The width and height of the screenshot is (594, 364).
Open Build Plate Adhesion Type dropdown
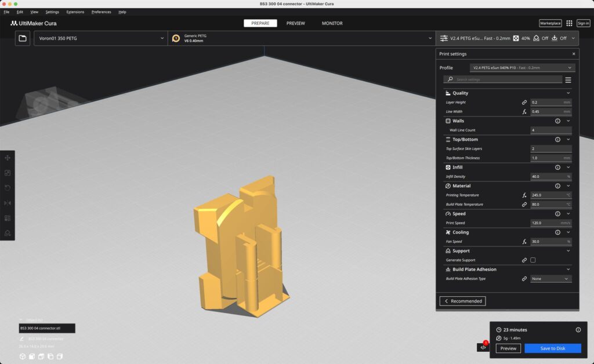551,278
